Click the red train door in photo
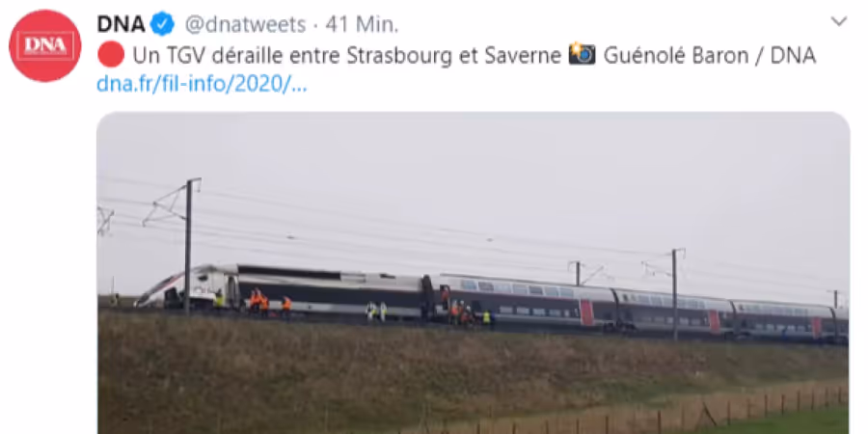868x434 pixels. [x=586, y=312]
